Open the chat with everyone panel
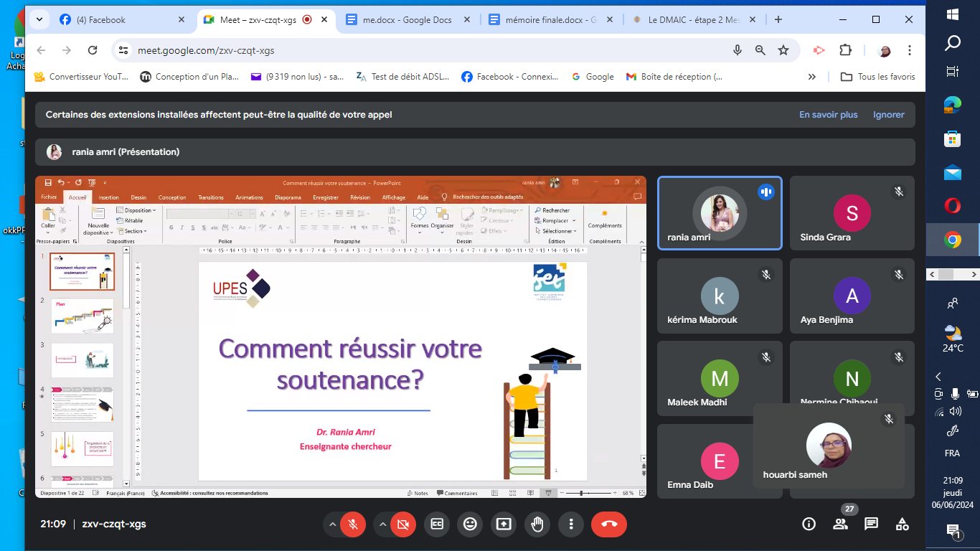The image size is (980, 551). [x=871, y=524]
